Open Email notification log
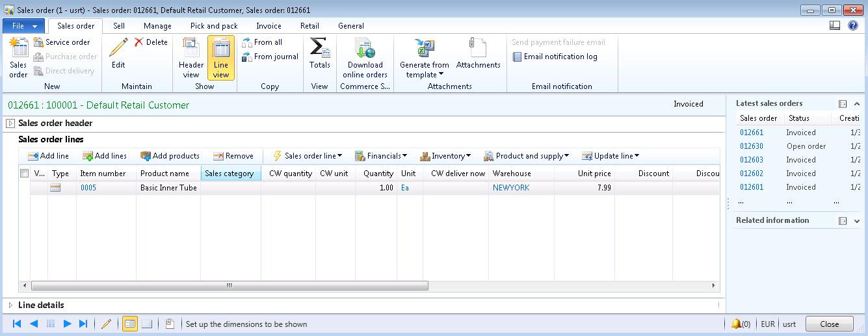Viewport: 868px width, 336px height. (555, 57)
